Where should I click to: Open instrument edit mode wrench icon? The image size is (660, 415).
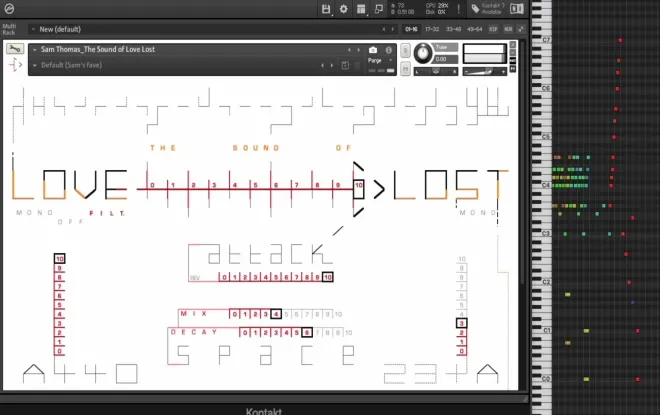coord(15,49)
